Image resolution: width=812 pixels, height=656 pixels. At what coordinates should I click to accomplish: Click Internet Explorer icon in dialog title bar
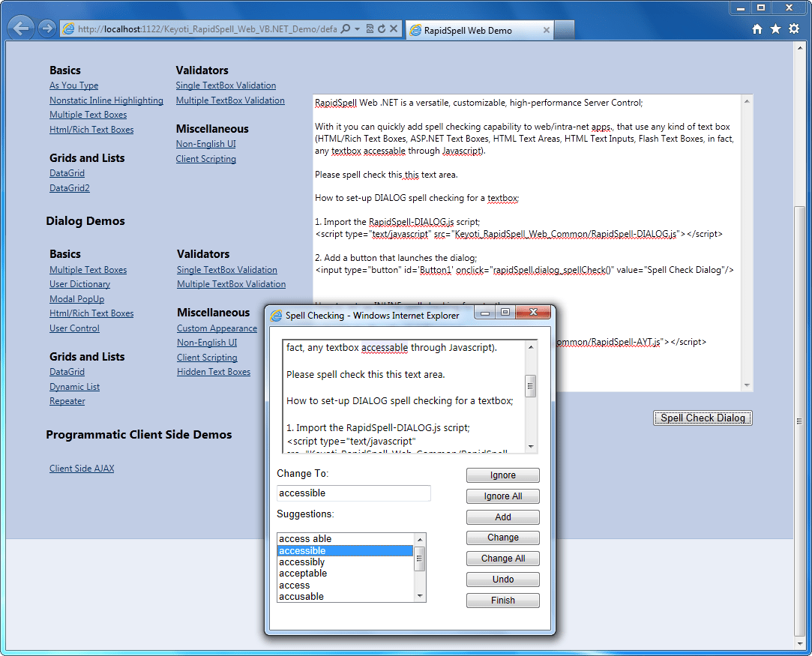click(277, 316)
